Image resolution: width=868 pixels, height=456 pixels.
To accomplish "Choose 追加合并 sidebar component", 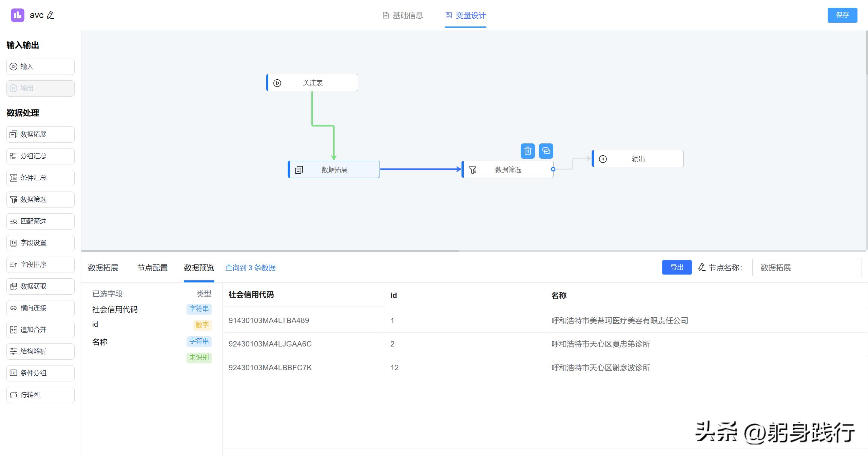I will (x=40, y=330).
